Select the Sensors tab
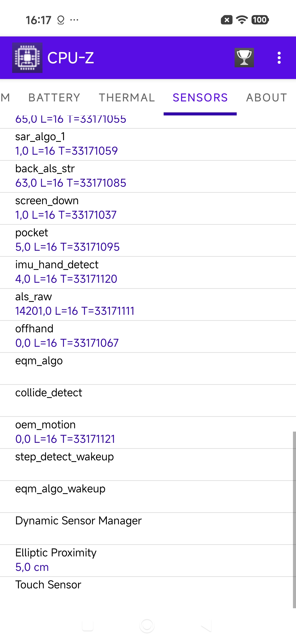The image size is (296, 644). pos(200,97)
